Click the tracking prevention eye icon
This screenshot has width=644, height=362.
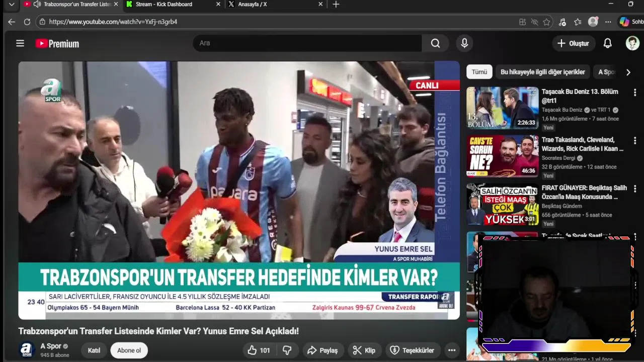(x=534, y=22)
